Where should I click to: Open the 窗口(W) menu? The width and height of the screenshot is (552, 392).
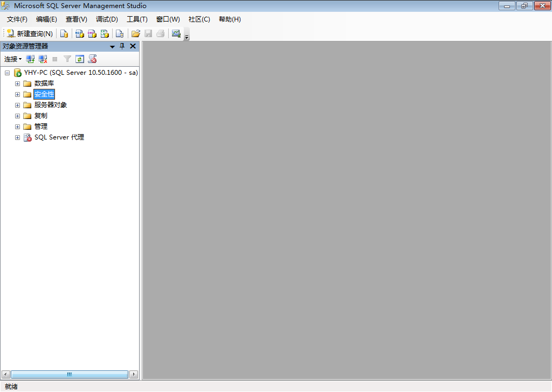coord(168,19)
